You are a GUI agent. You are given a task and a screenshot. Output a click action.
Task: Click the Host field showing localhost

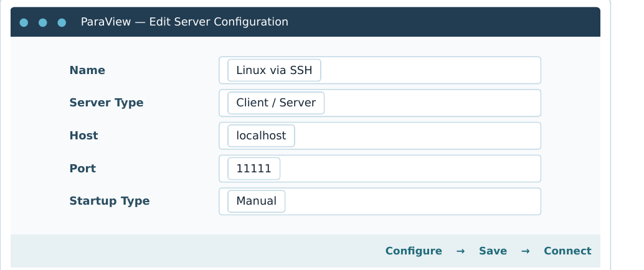click(x=380, y=136)
